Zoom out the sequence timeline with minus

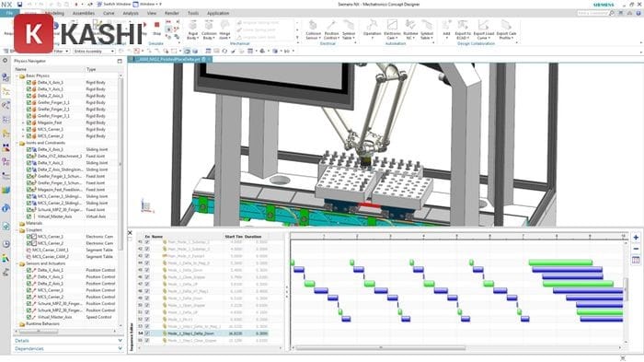[x=636, y=249]
